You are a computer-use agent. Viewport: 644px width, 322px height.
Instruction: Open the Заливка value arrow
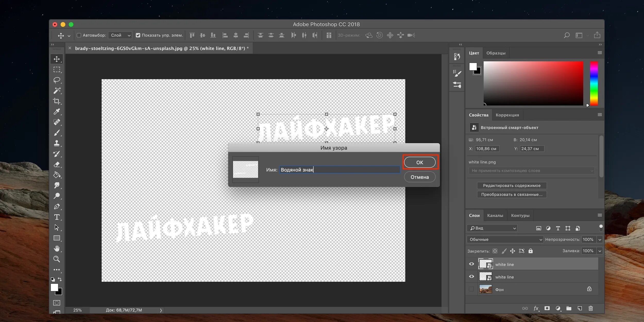(x=600, y=251)
